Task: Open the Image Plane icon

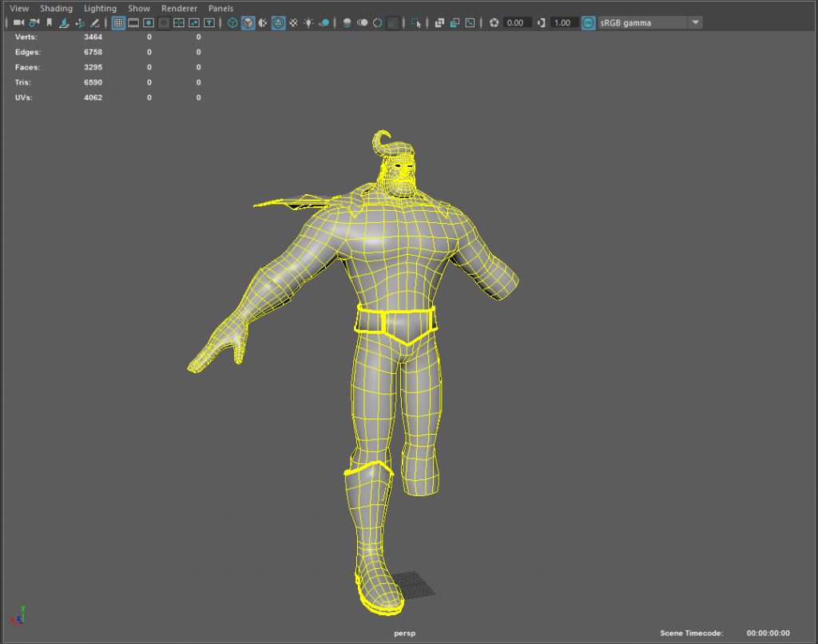Action: [64, 23]
